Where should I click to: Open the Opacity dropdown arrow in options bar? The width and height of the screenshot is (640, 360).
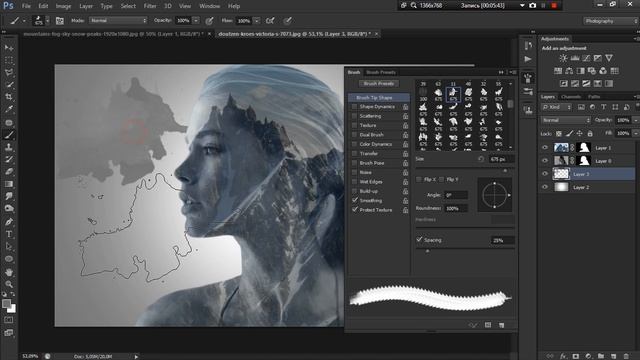pyautogui.click(x=196, y=20)
